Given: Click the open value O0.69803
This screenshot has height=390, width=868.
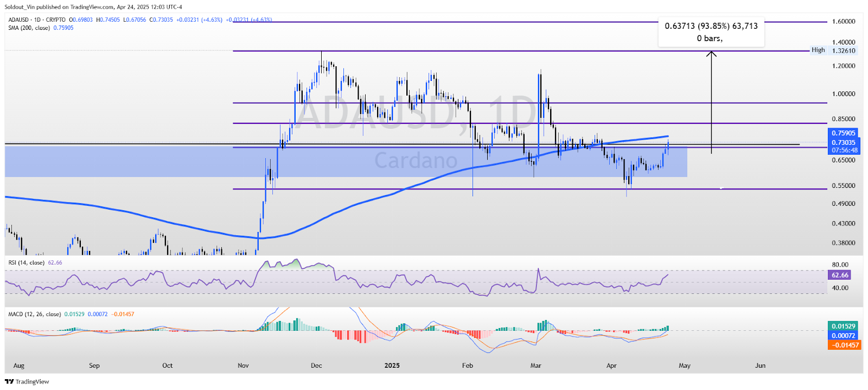Looking at the screenshot, I should click(81, 20).
